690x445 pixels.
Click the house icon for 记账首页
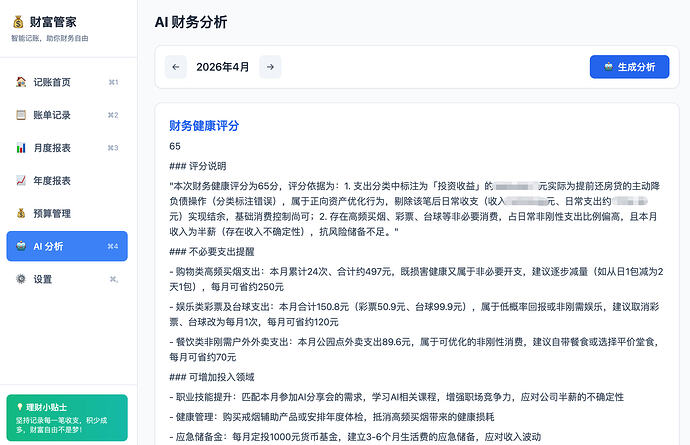(x=21, y=82)
